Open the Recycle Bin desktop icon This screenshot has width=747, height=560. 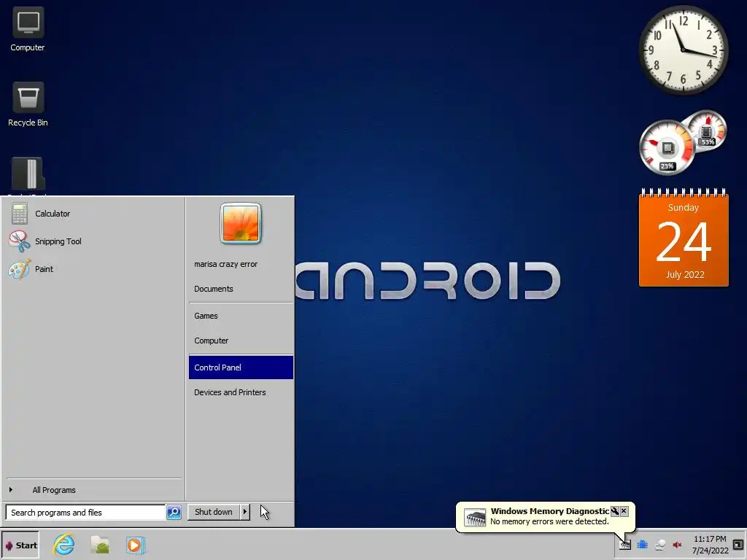coord(28,105)
